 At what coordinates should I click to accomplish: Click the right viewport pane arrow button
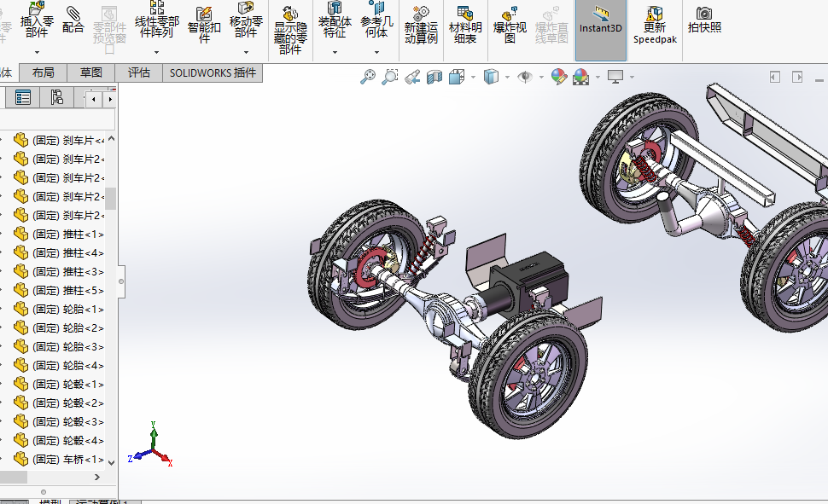coord(797,77)
